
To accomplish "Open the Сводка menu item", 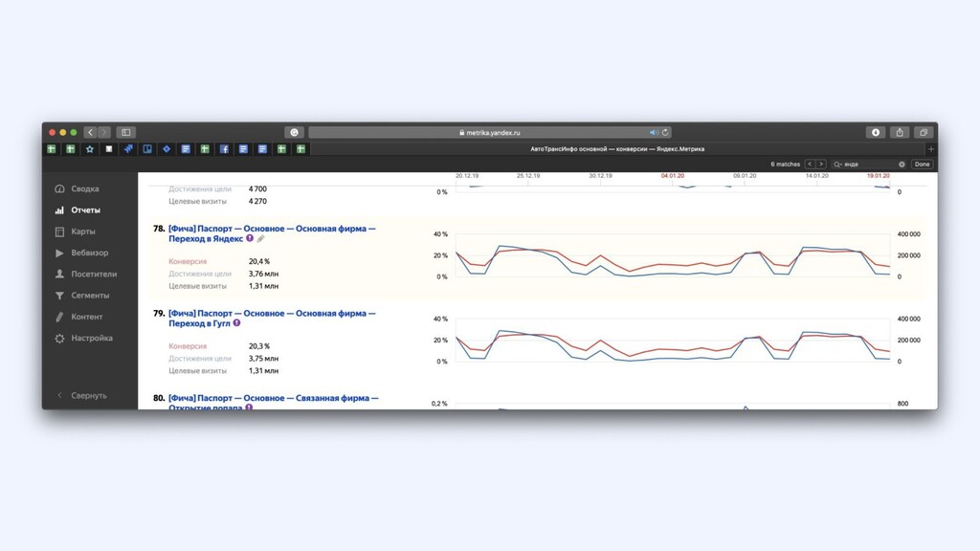I will 85,188.
